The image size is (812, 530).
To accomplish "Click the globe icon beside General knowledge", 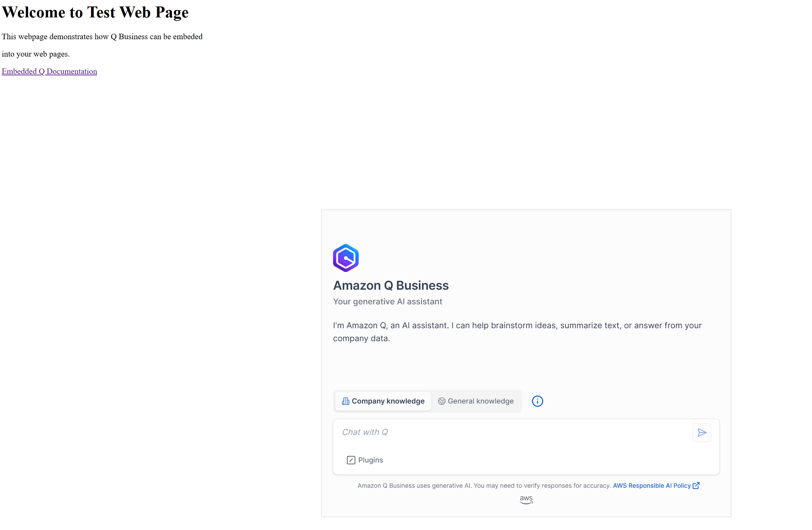I will (441, 401).
